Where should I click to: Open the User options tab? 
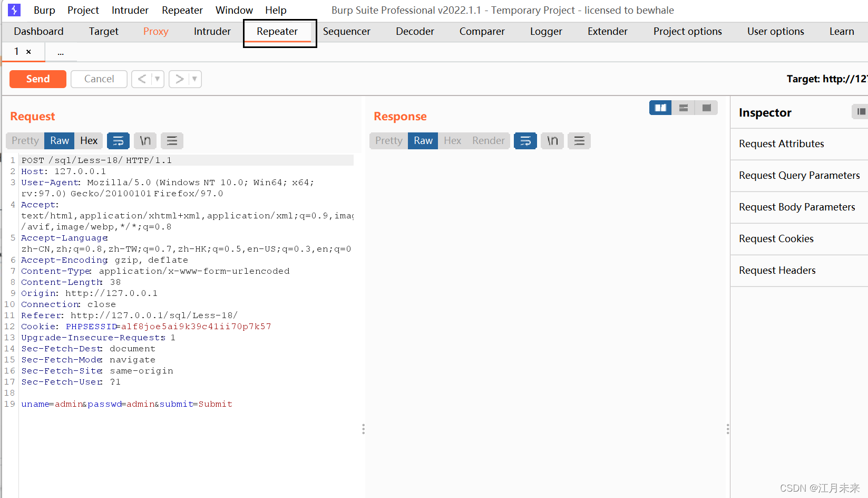pyautogui.click(x=776, y=32)
